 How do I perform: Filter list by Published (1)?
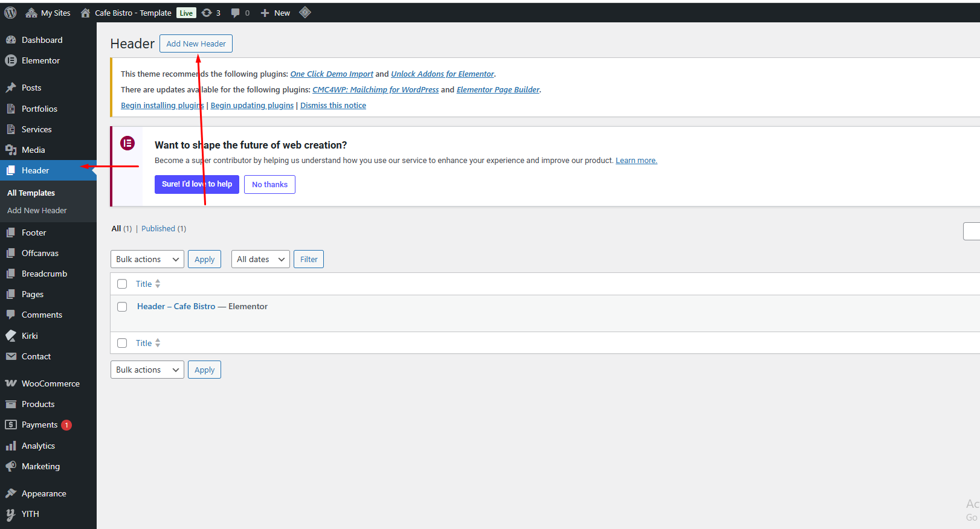(x=164, y=228)
